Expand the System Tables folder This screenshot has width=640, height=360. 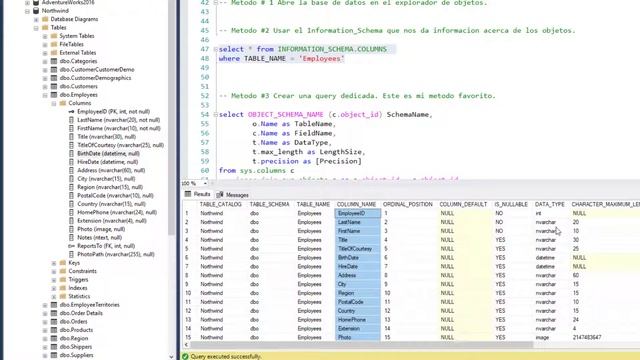45,36
